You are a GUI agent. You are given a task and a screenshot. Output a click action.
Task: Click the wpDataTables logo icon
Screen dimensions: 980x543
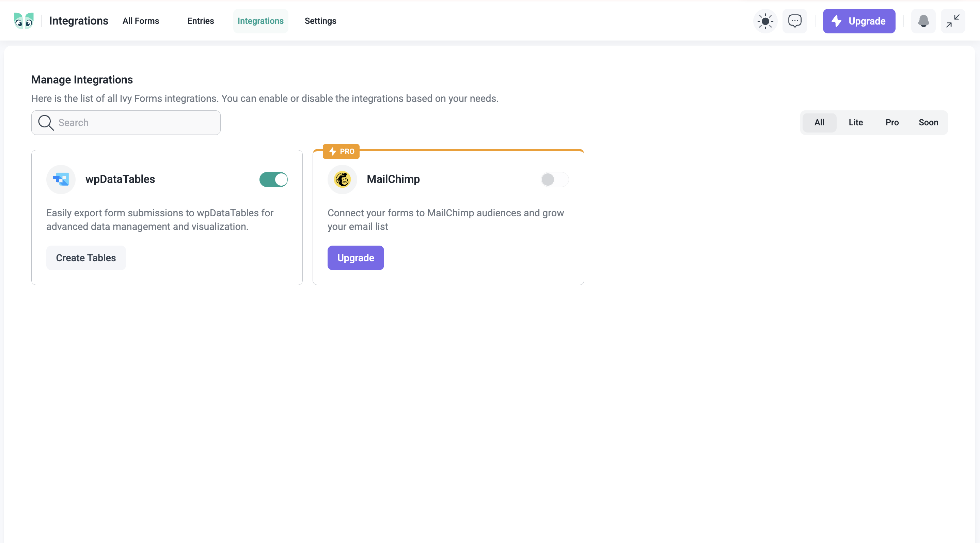[x=61, y=179]
